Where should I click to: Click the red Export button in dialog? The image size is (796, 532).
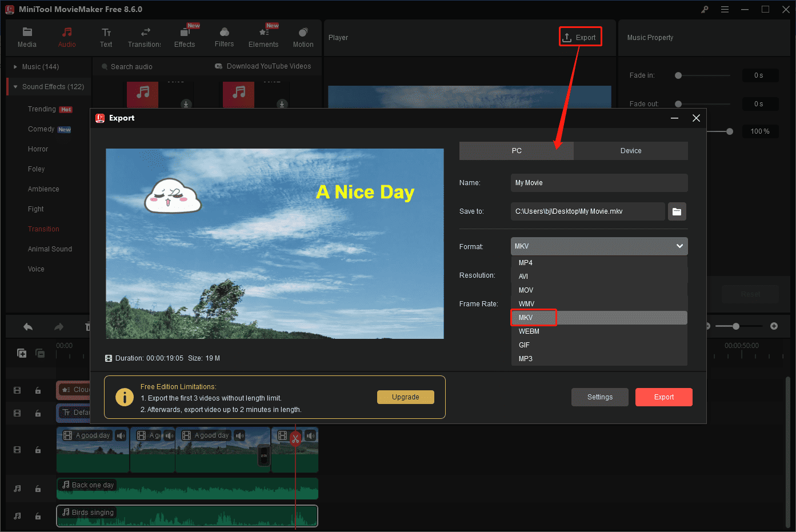click(664, 397)
